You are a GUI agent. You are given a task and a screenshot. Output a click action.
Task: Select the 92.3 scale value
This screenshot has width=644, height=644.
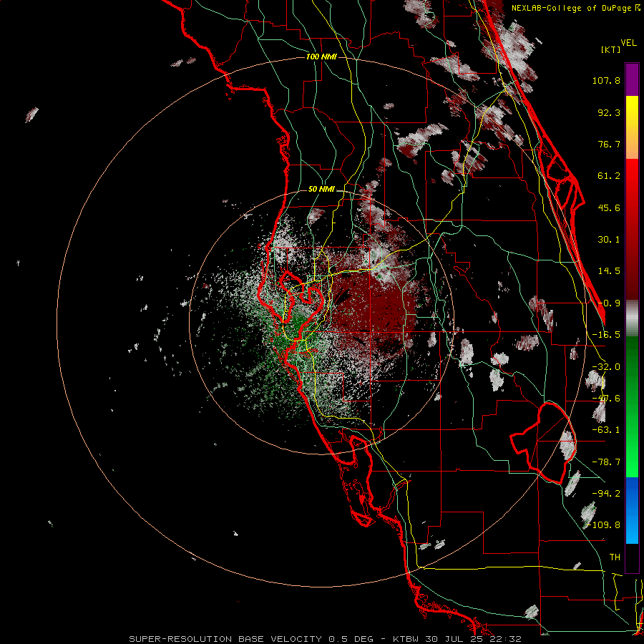pyautogui.click(x=609, y=112)
